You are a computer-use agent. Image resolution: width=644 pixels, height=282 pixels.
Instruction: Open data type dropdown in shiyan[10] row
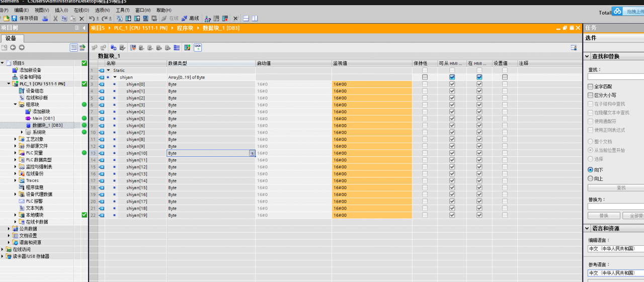(x=252, y=153)
